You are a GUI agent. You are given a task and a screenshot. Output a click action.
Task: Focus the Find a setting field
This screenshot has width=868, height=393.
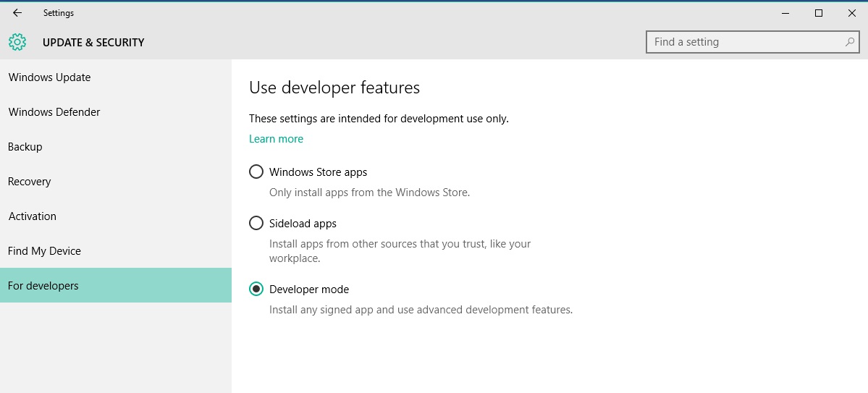click(x=753, y=42)
